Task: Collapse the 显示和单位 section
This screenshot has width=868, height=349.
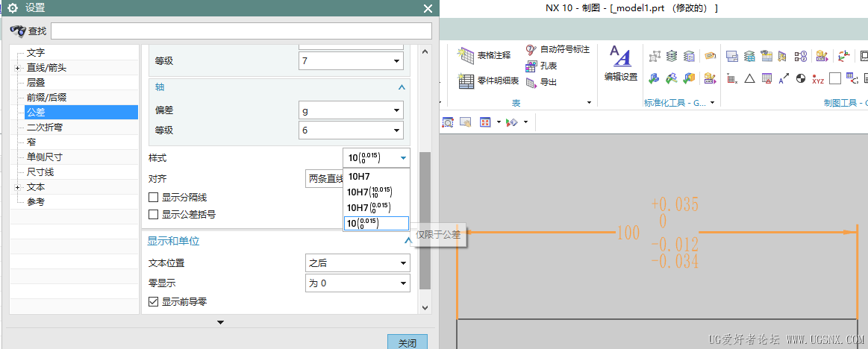Action: [408, 241]
